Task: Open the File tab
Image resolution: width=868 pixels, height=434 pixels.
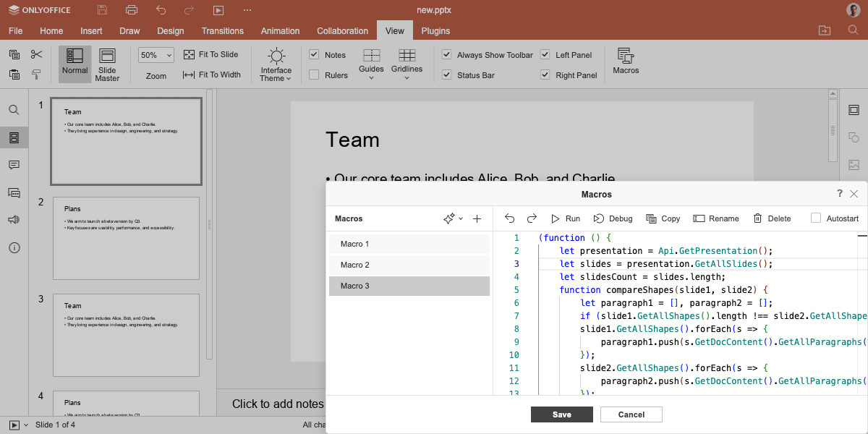Action: [x=15, y=30]
